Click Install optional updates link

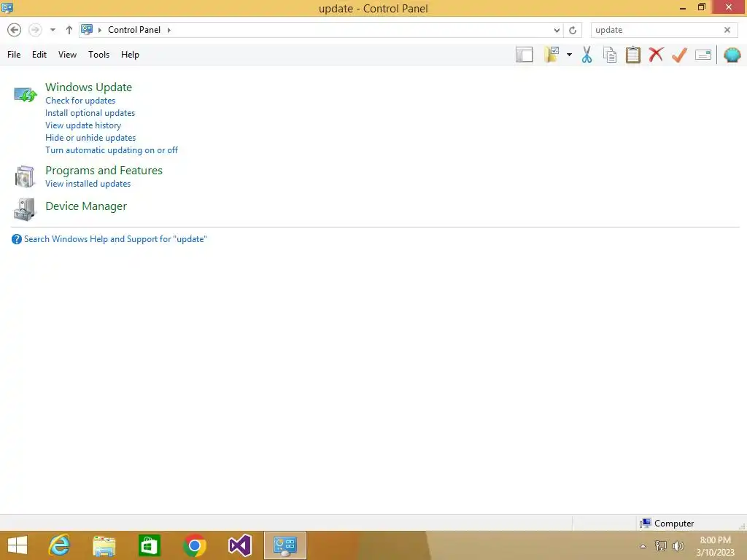point(90,113)
